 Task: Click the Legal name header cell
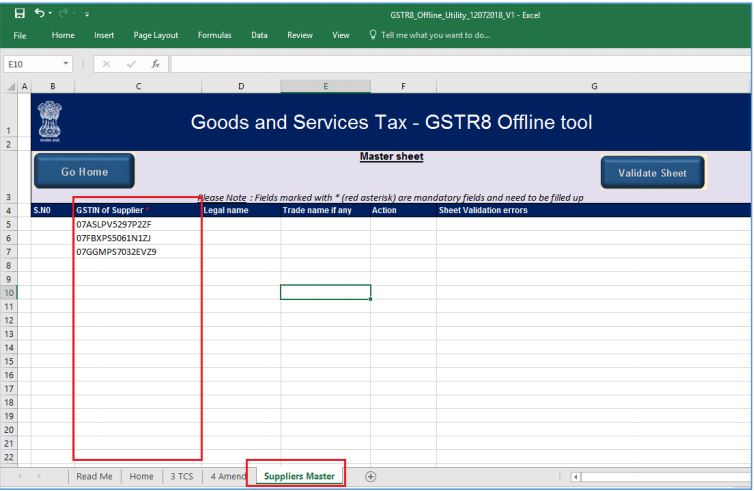pyautogui.click(x=241, y=211)
